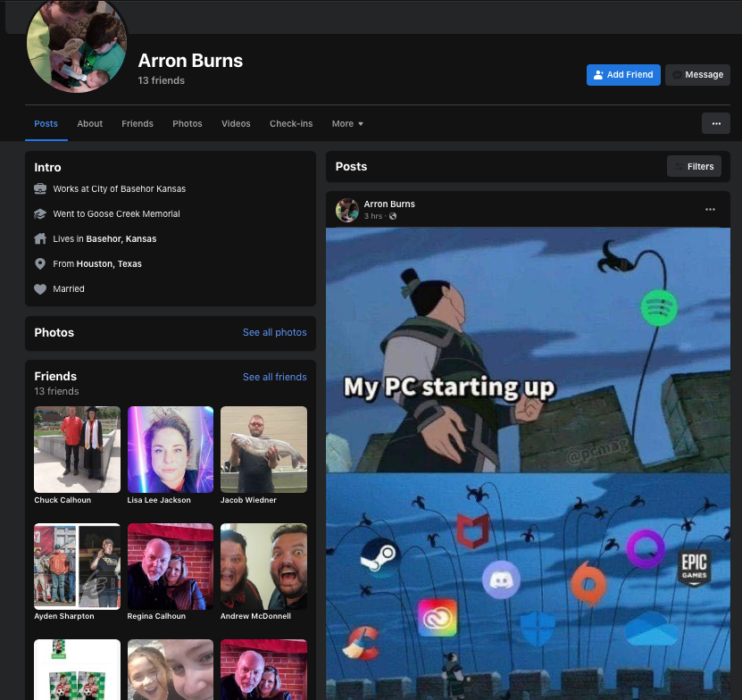Click the Works at City of Basehor Kansas text
Viewport: 742px width, 700px height.
coord(120,189)
